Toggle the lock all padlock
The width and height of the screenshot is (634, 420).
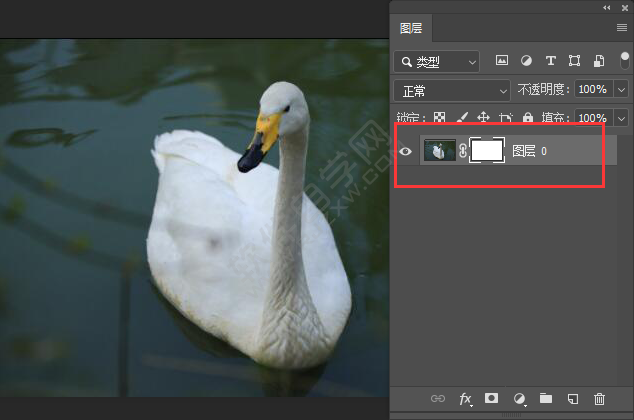pyautogui.click(x=528, y=118)
